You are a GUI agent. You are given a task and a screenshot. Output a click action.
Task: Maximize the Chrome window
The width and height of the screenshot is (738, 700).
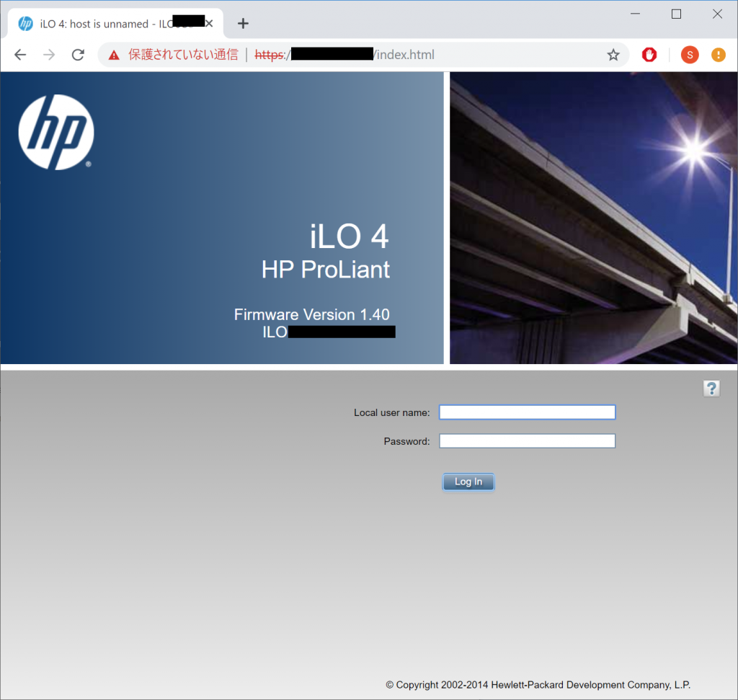click(676, 14)
